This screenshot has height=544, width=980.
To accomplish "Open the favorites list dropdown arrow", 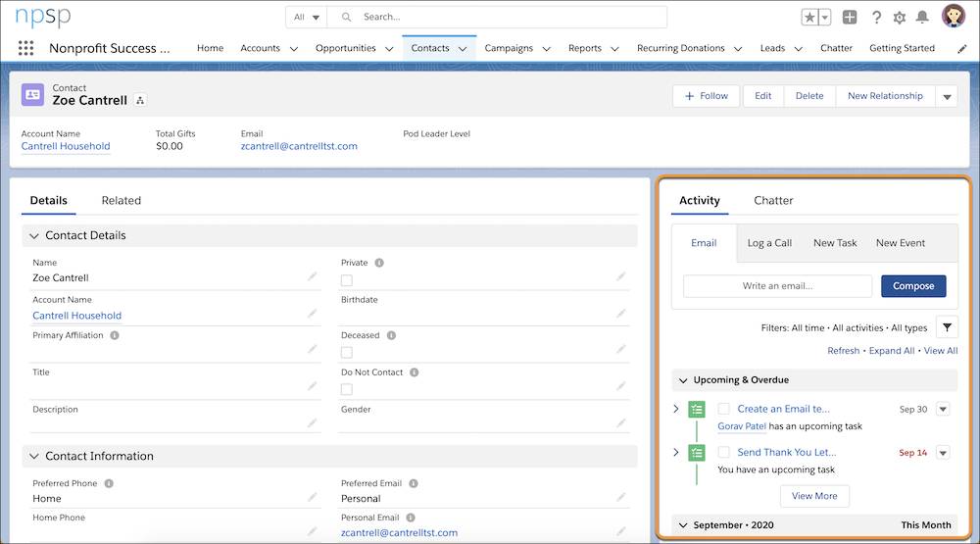I will (824, 18).
